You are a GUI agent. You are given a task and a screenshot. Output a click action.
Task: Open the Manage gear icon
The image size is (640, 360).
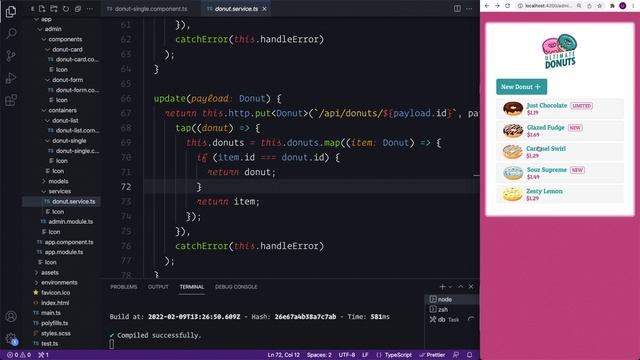pos(11,338)
